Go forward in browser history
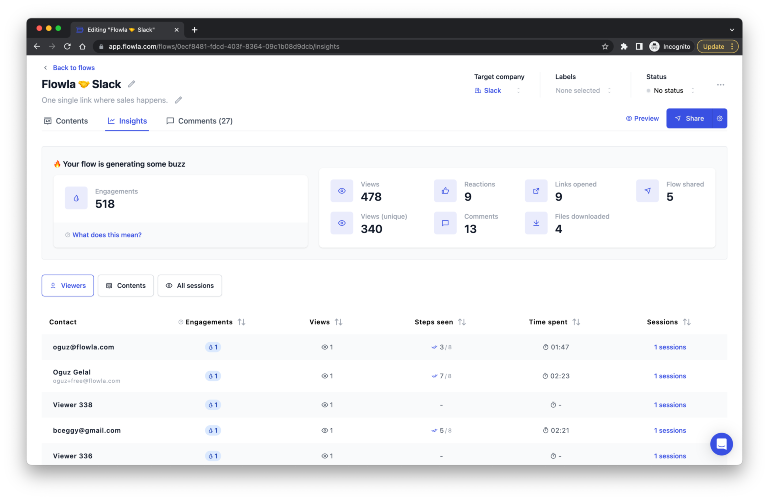This screenshot has width=769, height=500. [x=52, y=47]
